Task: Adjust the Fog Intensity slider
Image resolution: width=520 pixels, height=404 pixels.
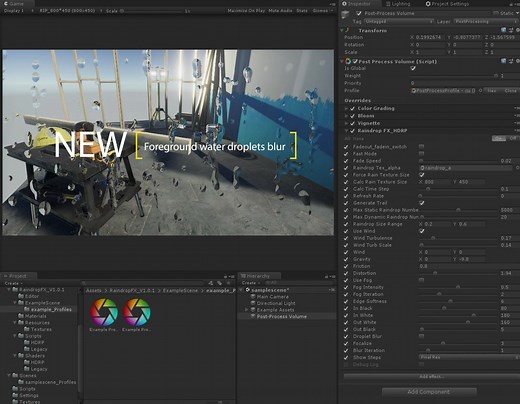Action: pos(458,287)
